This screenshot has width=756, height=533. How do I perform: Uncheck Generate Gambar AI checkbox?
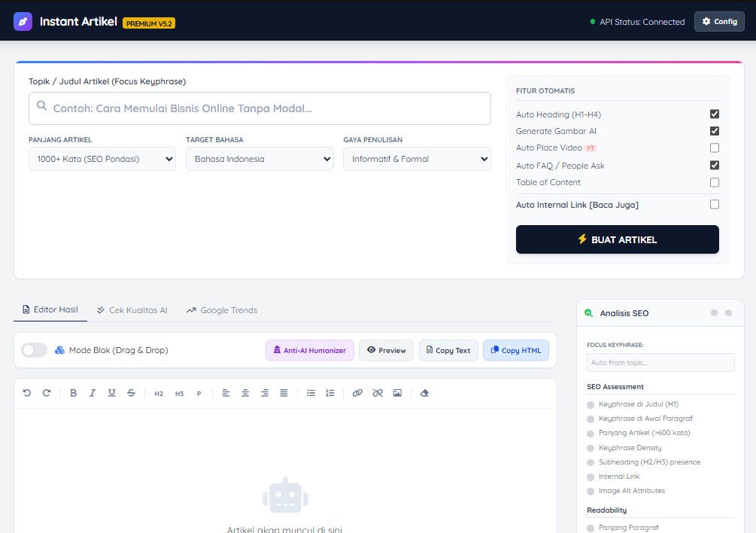[x=715, y=131]
